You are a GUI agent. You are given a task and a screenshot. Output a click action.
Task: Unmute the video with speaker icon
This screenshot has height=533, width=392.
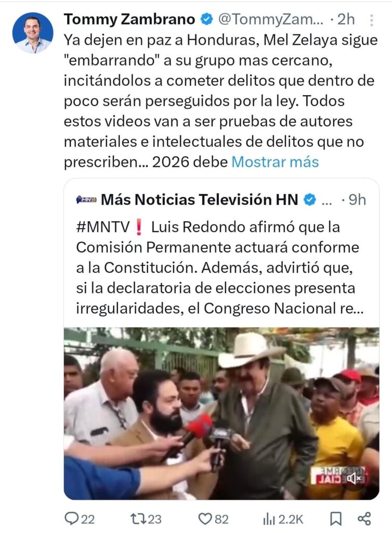pos(354,479)
